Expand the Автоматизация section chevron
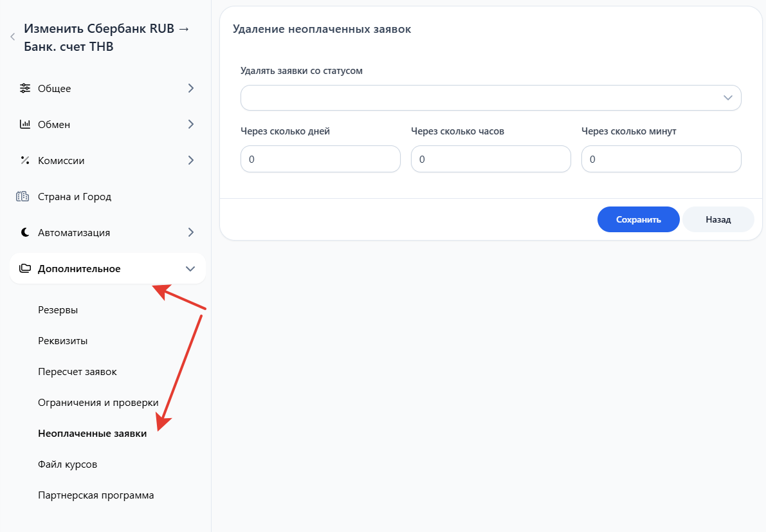This screenshot has width=766, height=532. 190,232
